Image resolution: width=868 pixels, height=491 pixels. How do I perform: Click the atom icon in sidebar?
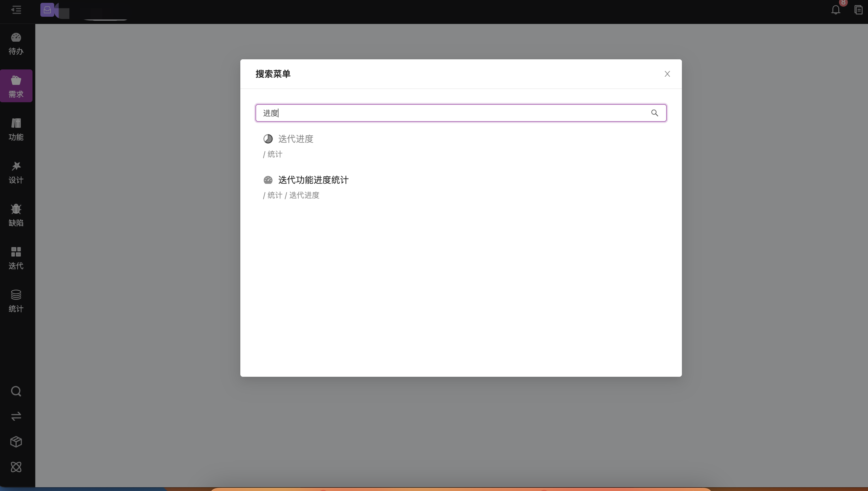click(x=16, y=467)
